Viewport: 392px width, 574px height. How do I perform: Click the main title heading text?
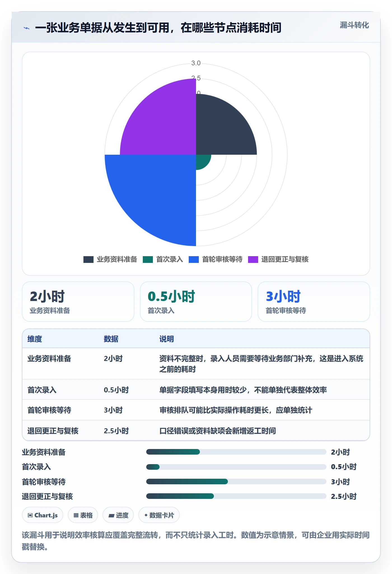pyautogui.click(x=158, y=28)
